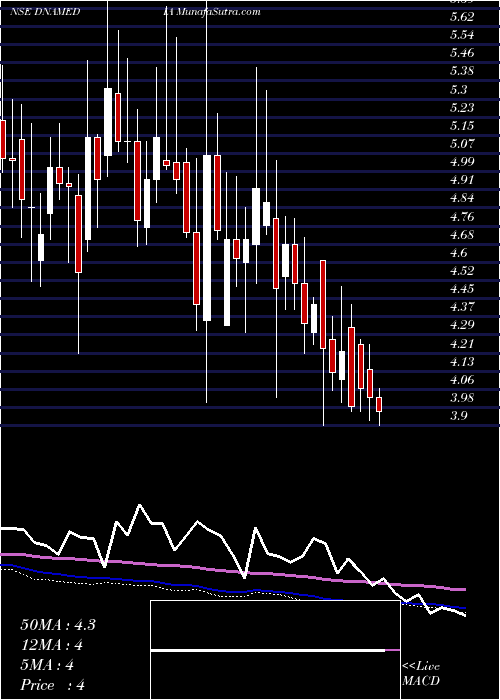Viewport: 500px width, 700px height.
Task: Select the 5.3 price axis label
Action: [x=458, y=90]
